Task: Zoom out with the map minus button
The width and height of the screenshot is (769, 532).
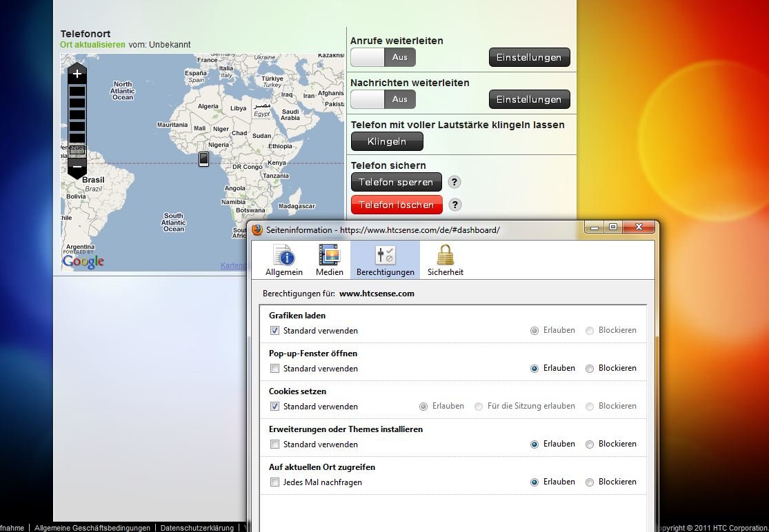Action: click(x=77, y=167)
